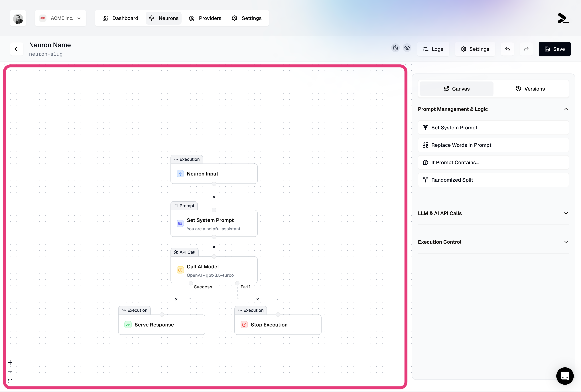Save the neuron
The width and height of the screenshot is (581, 392).
tap(554, 49)
